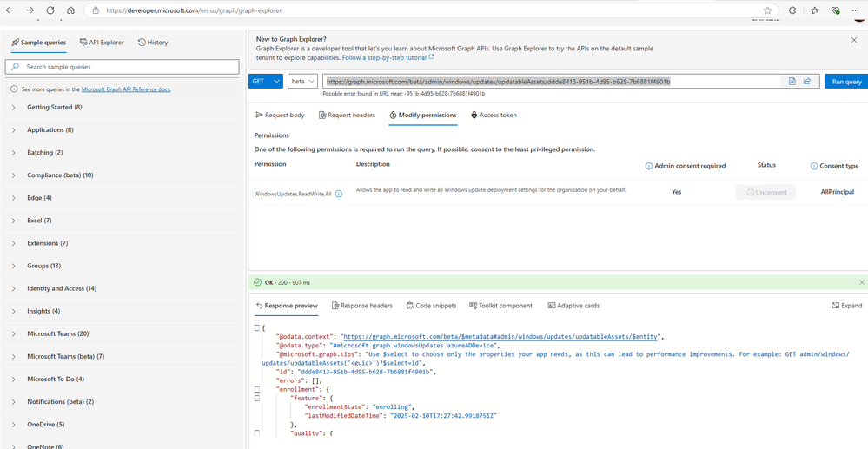Screen dimensions: 868x449
Task: Select the Response preview tab
Action: pyautogui.click(x=287, y=306)
